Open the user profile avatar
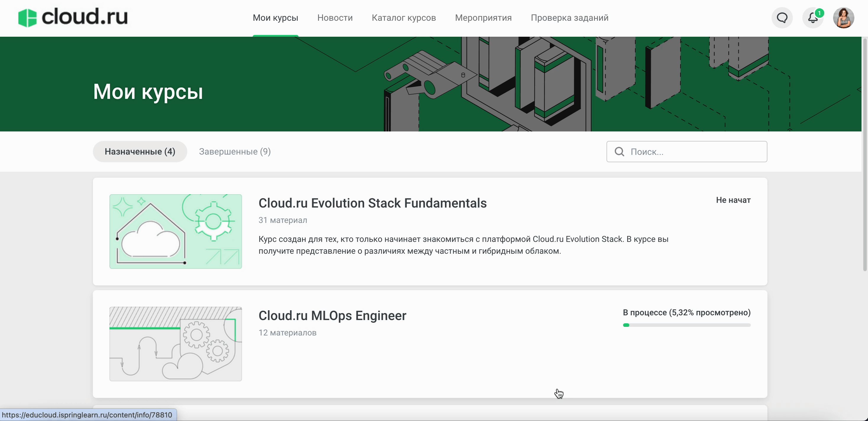 tap(843, 18)
